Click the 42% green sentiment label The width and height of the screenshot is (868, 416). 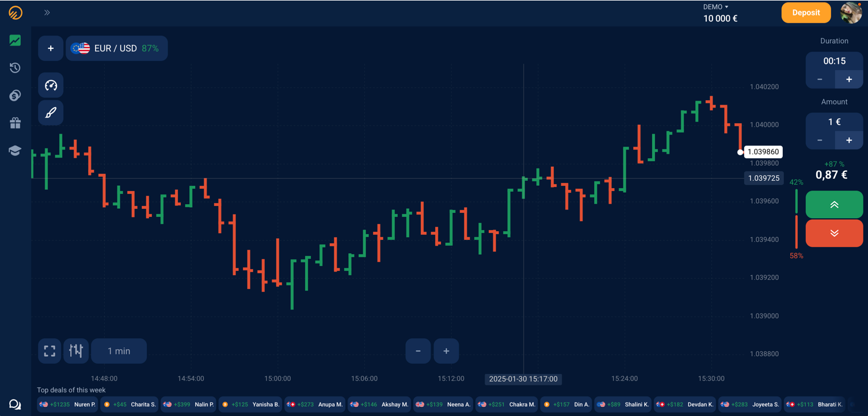796,182
